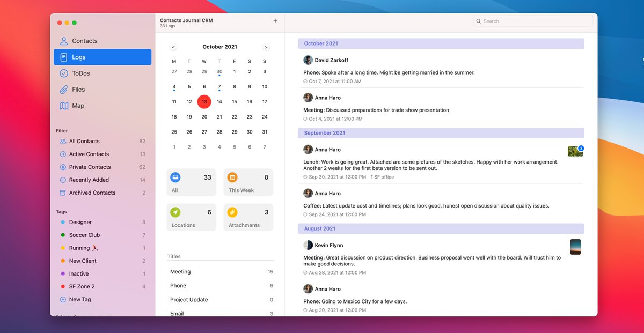Select the Logs sidebar icon
Screen dimensions: 644x333
[x=64, y=57]
